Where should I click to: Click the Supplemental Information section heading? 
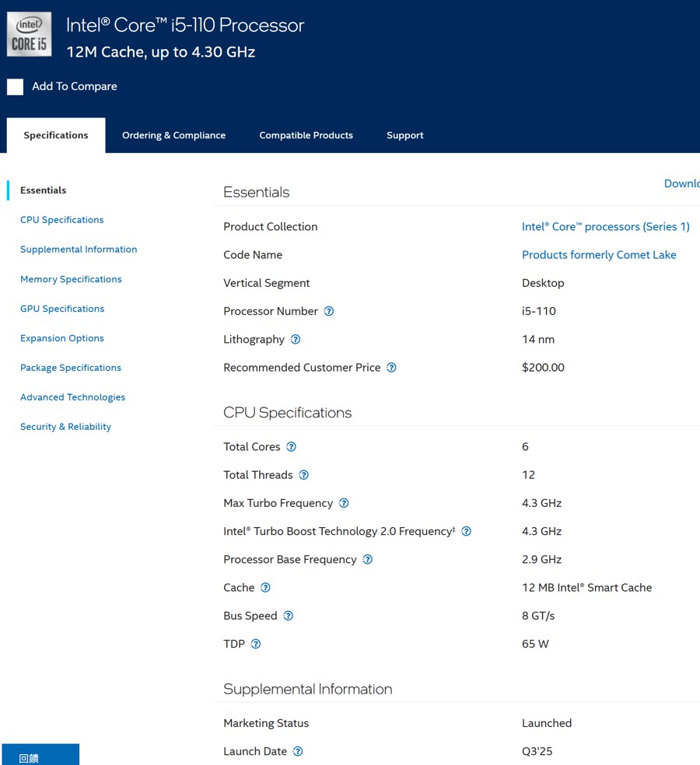307,689
